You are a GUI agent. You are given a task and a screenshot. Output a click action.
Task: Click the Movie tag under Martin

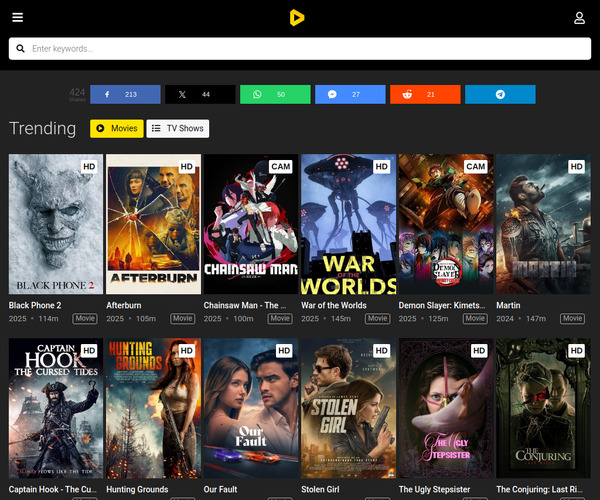572,319
